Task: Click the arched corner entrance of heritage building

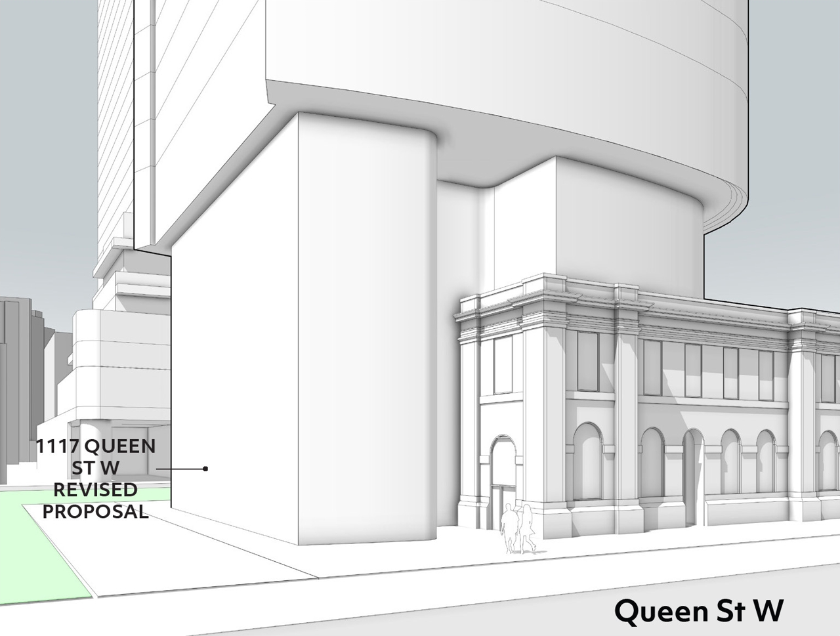Action: click(x=503, y=479)
